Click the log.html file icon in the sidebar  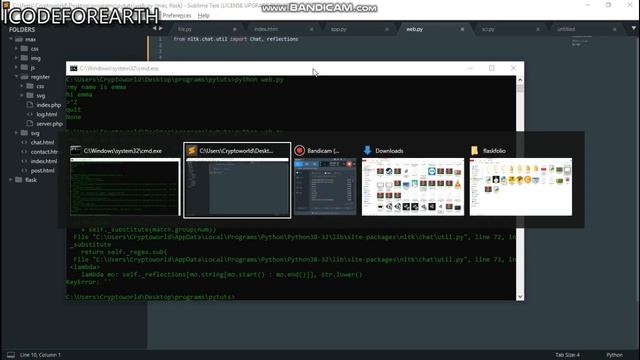click(x=30, y=114)
